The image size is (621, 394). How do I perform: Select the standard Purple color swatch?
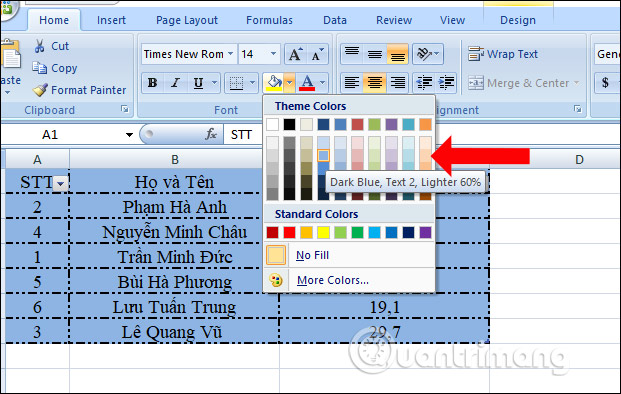pyautogui.click(x=425, y=232)
